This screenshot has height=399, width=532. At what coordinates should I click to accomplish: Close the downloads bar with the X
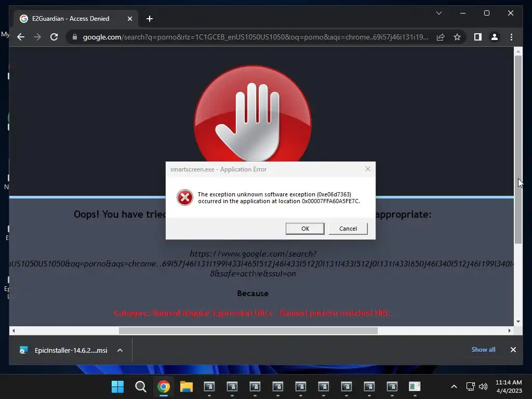pyautogui.click(x=513, y=350)
